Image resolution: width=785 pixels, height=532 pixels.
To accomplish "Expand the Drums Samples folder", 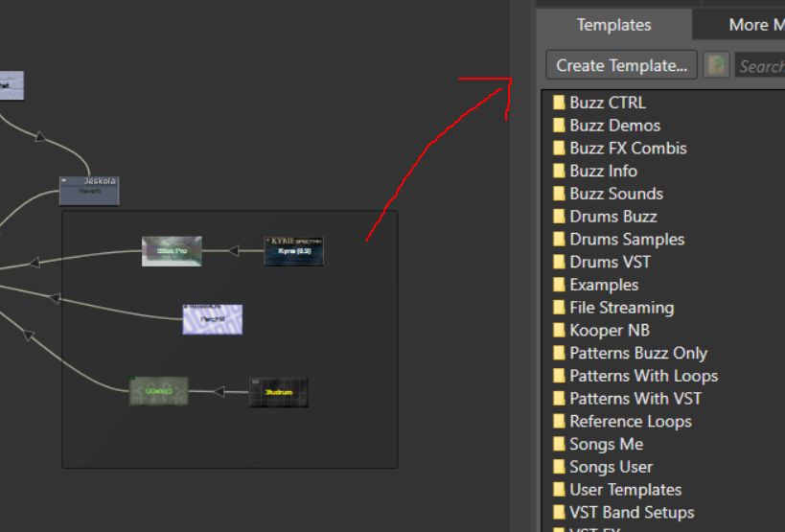I will [627, 240].
